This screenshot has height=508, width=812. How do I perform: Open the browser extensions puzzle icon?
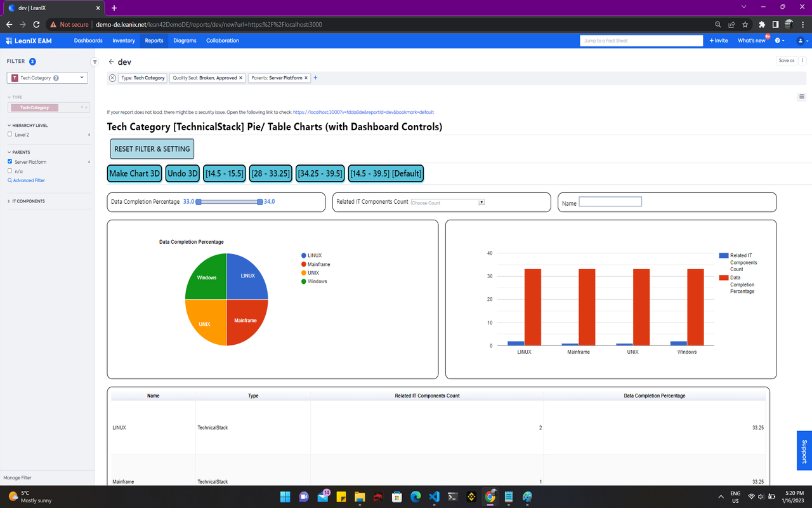762,25
